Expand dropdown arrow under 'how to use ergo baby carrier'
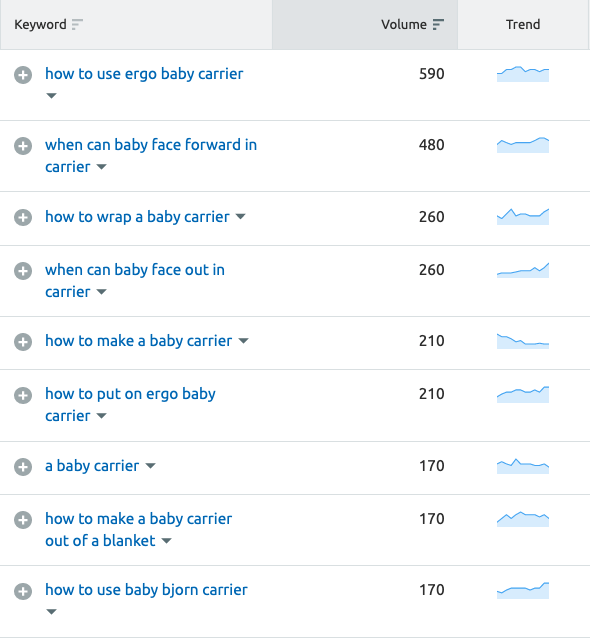The width and height of the screenshot is (590, 638). [x=51, y=96]
